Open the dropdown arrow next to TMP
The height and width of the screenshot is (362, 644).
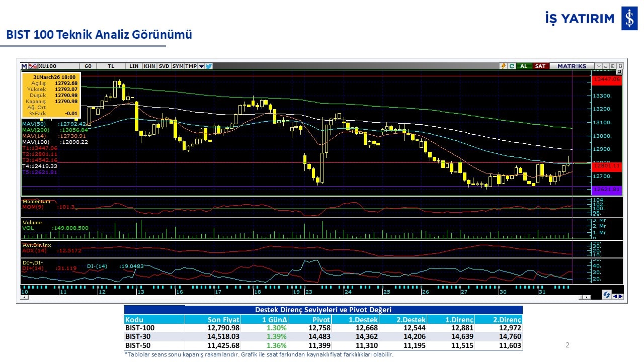(201, 66)
